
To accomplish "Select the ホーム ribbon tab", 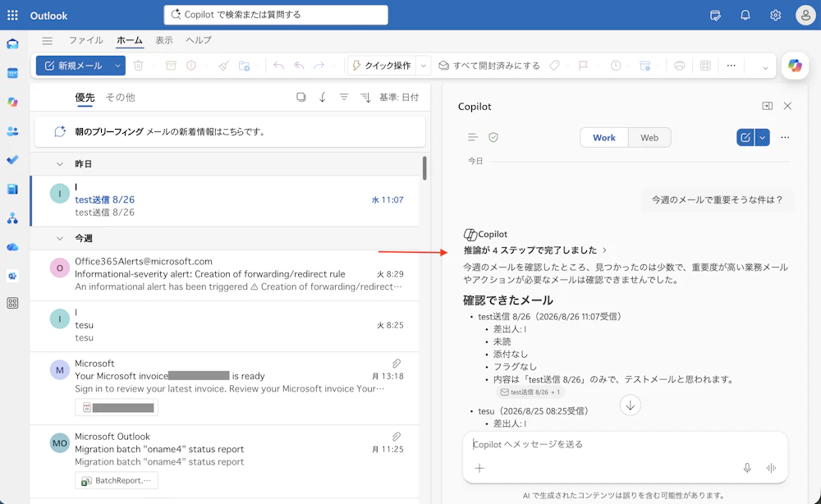I will (x=130, y=39).
